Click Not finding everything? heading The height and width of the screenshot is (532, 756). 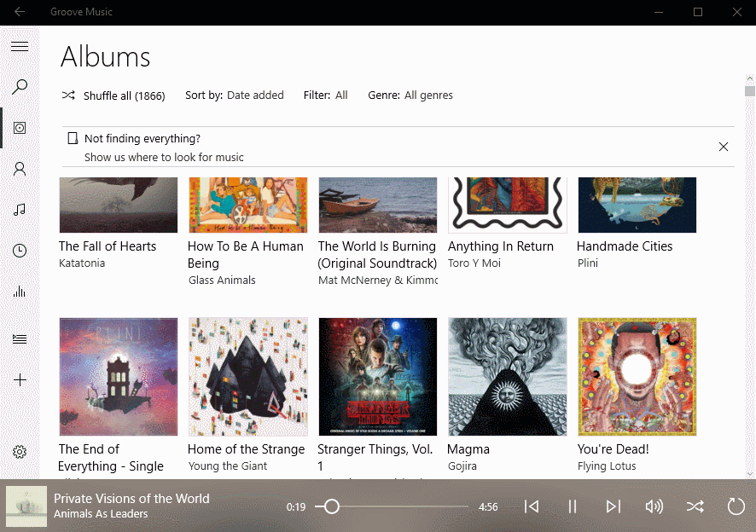(142, 138)
